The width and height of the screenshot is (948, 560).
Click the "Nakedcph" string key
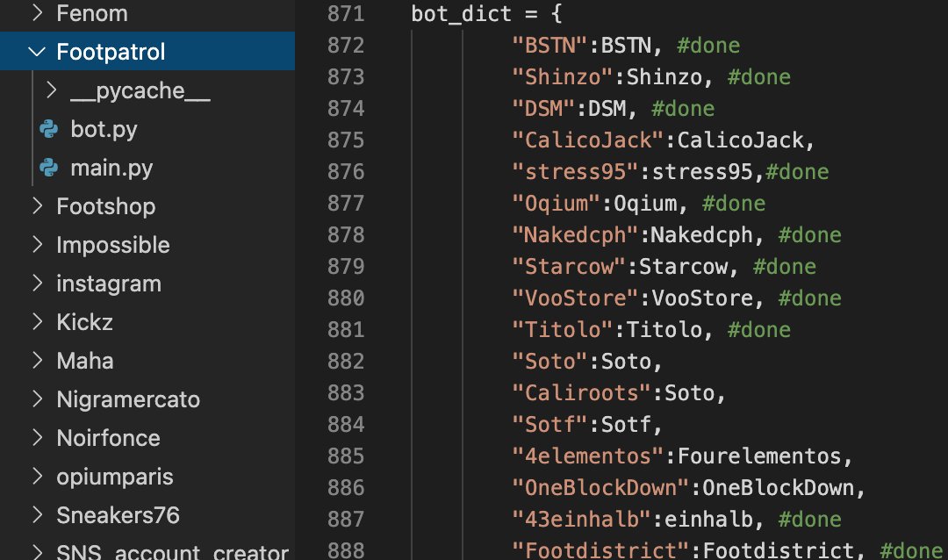click(x=575, y=234)
